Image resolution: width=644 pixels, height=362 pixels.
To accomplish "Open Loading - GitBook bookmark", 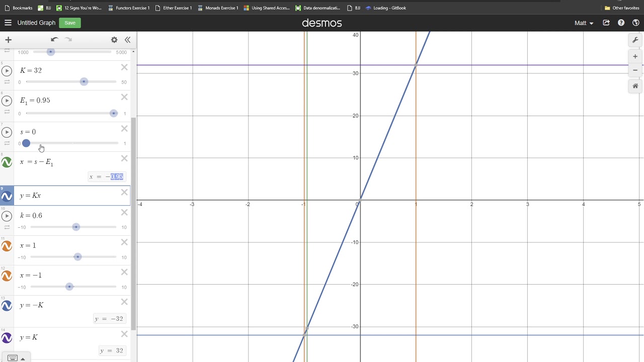I will click(386, 8).
